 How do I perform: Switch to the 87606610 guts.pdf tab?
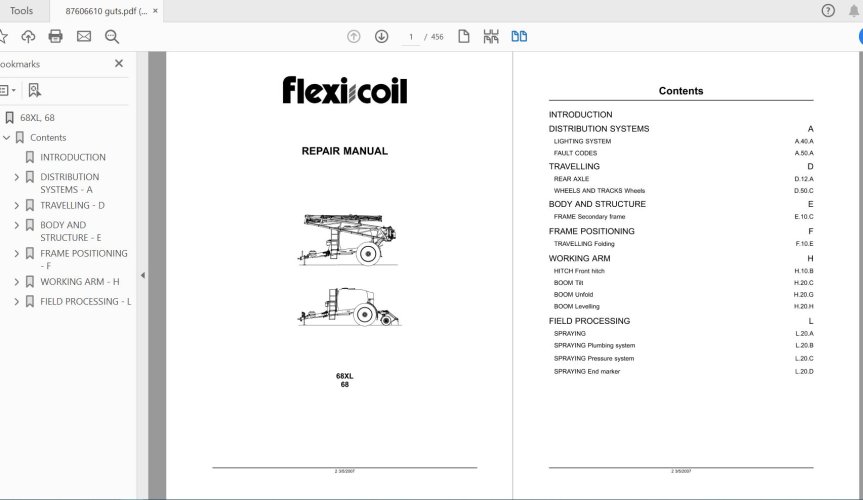click(x=106, y=11)
